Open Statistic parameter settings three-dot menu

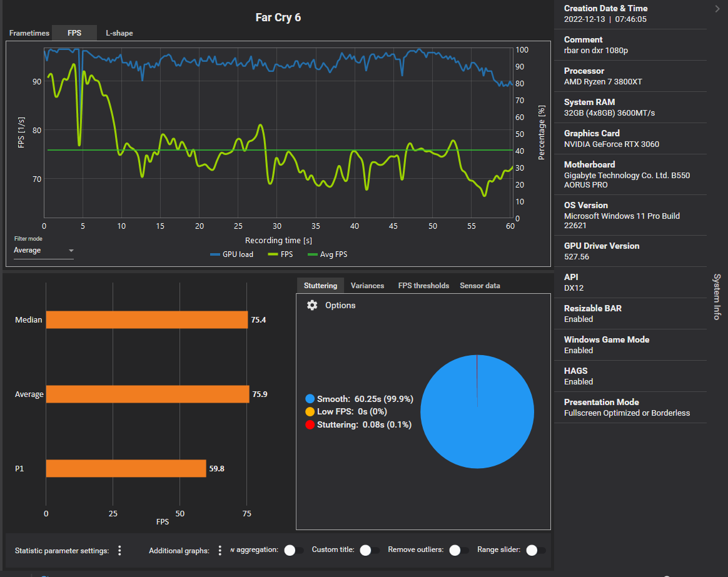[120, 551]
